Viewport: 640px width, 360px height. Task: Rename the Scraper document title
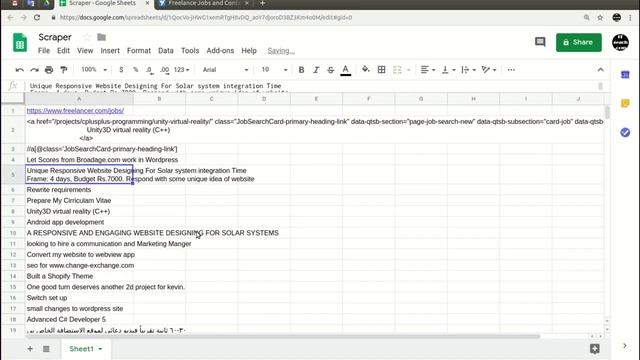coord(55,37)
